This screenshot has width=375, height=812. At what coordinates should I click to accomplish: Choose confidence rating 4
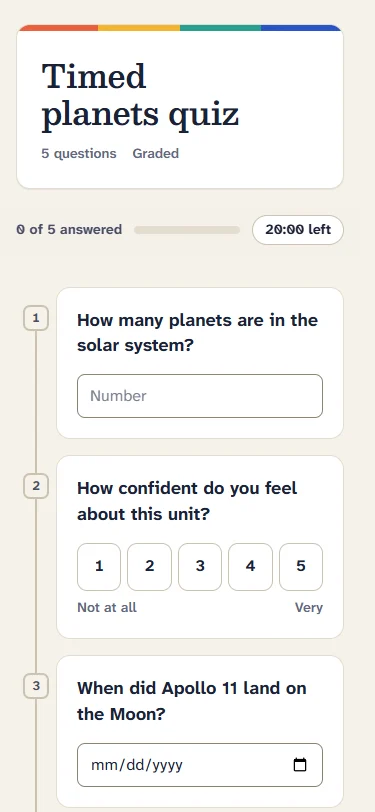coord(250,567)
